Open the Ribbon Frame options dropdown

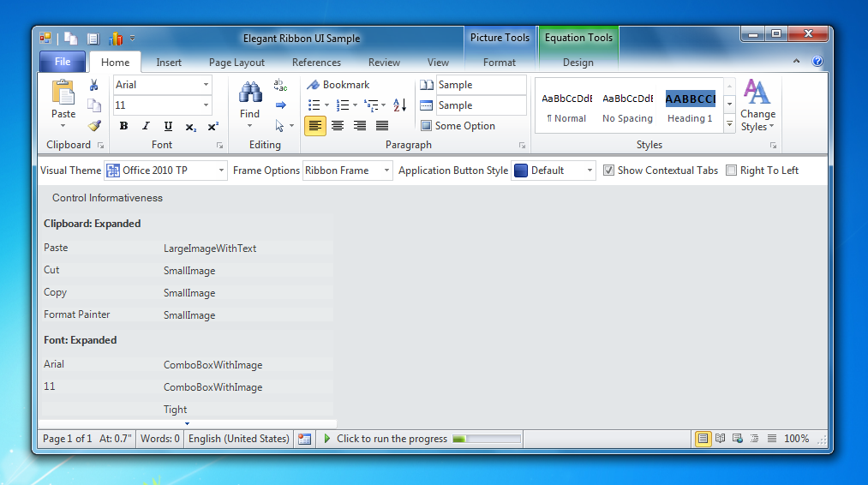[386, 171]
